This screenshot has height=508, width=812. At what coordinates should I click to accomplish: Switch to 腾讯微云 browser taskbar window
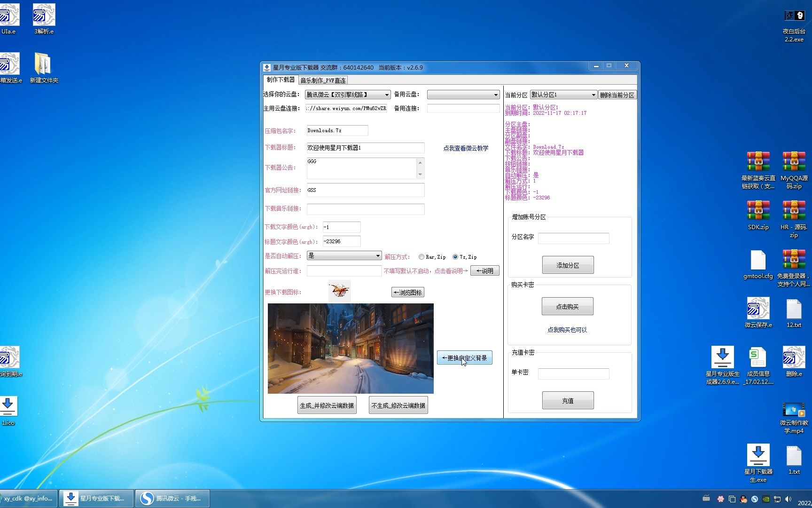pos(172,498)
